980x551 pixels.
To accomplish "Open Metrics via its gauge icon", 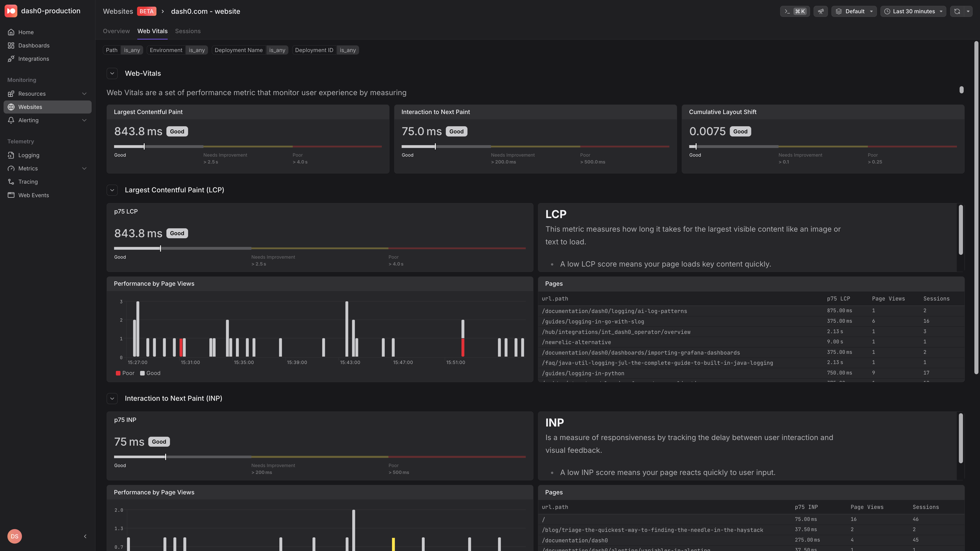I will tap(11, 168).
